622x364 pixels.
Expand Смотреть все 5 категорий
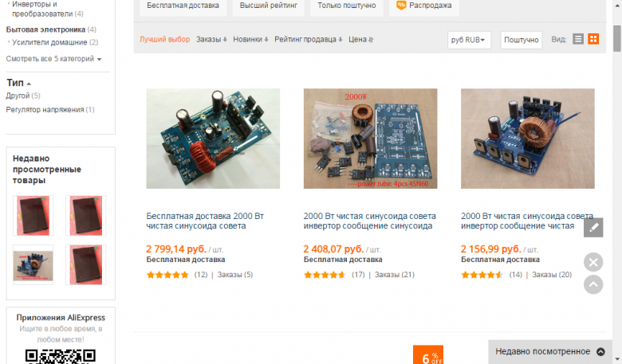point(53,59)
